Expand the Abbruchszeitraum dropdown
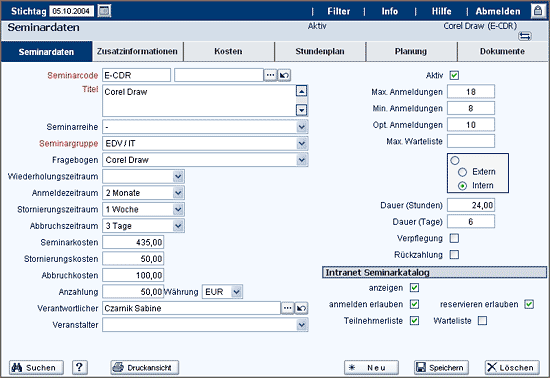Viewport: 550px width, 378px height. point(178,225)
